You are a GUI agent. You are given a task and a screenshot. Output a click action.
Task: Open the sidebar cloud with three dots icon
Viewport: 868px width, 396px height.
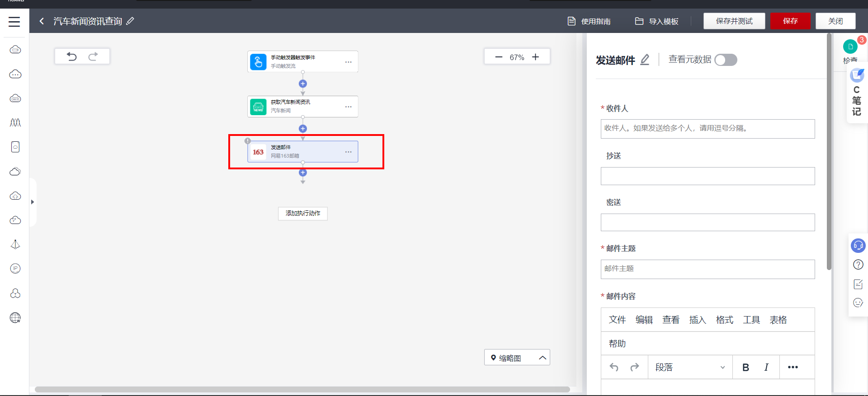(x=15, y=74)
